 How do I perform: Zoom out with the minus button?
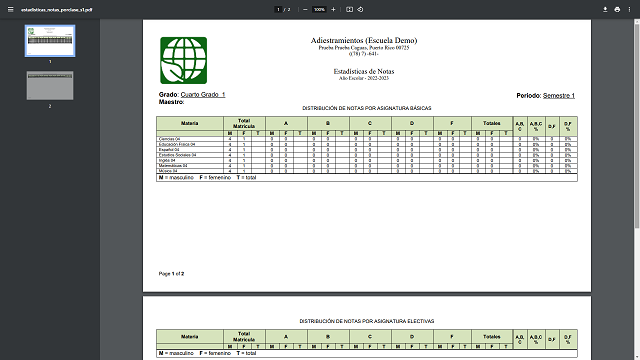tap(305, 9)
